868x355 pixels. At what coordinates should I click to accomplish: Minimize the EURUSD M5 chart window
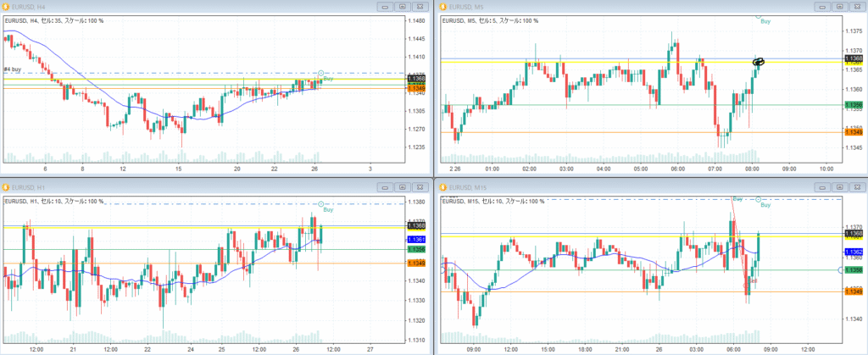point(818,7)
